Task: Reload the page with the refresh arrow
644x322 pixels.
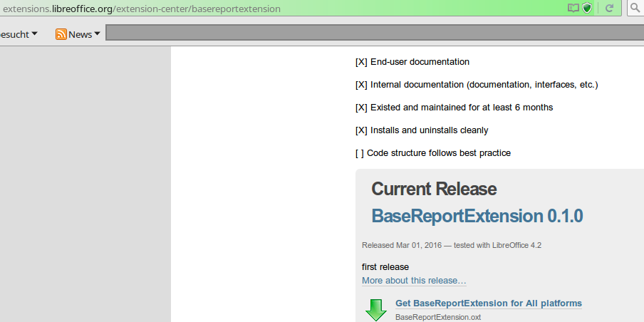Action: coord(609,9)
